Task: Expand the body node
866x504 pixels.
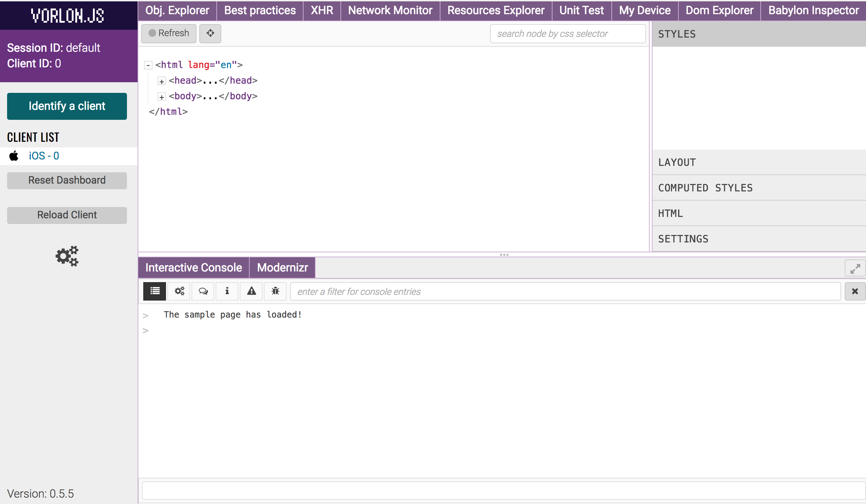Action: 162,97
